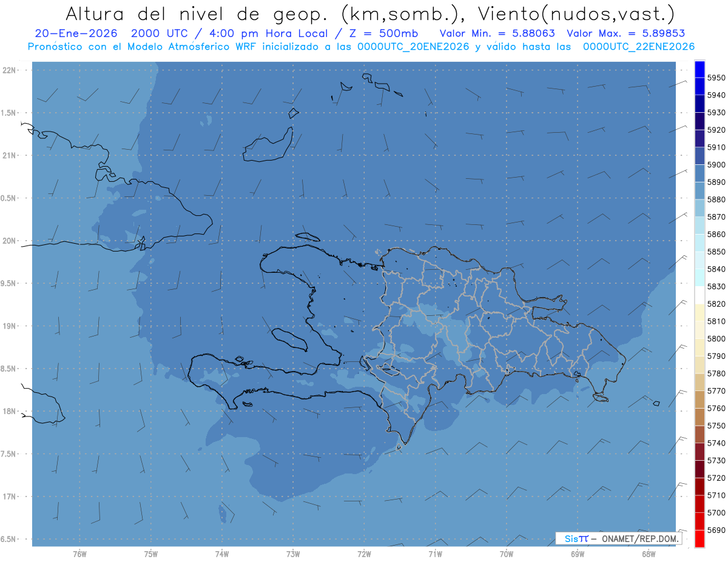The image size is (728, 562).
Task: Click the '5720' colorbar label
Action: [716, 478]
